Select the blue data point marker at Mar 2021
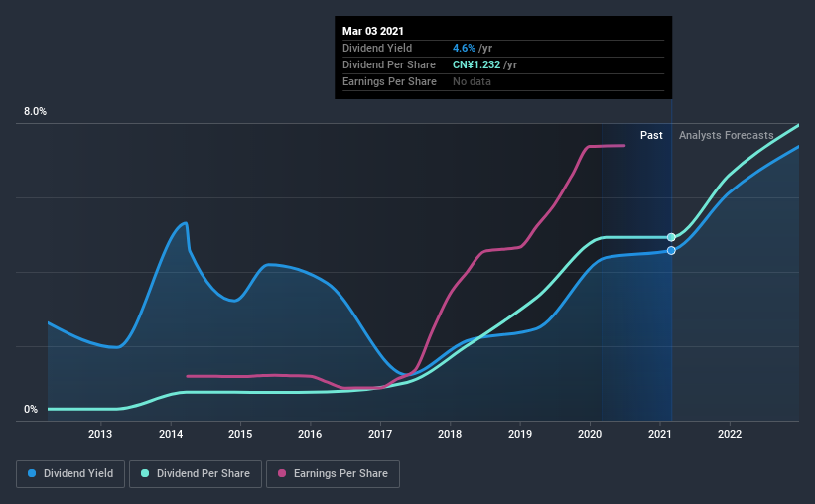 pos(671,250)
